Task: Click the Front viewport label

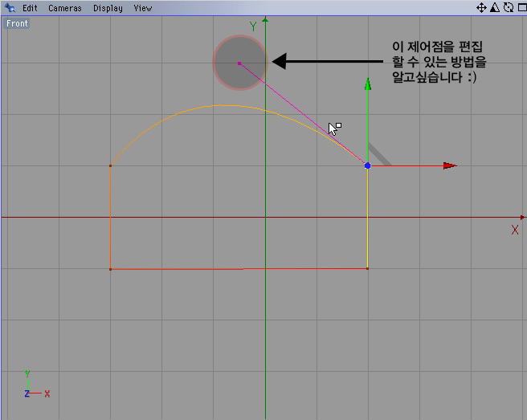Action: coord(17,23)
